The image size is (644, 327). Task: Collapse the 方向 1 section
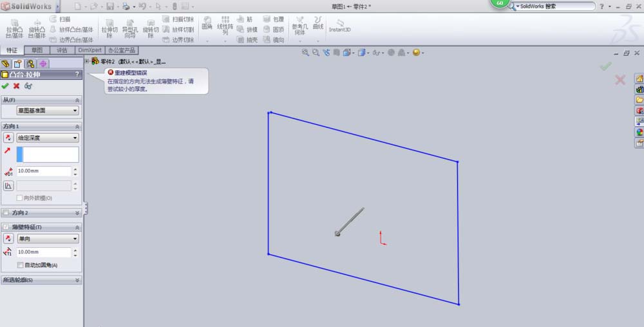[x=77, y=126]
